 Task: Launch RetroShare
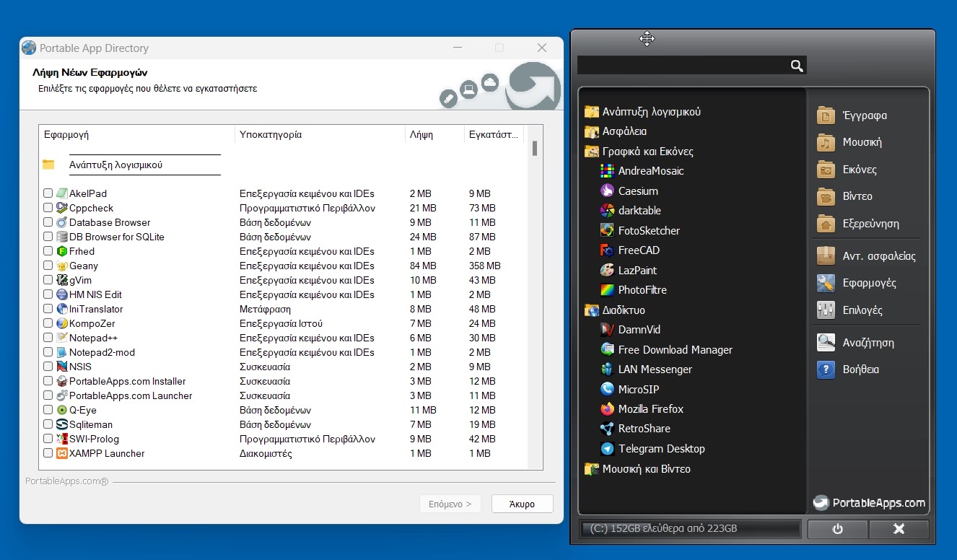pos(635,429)
